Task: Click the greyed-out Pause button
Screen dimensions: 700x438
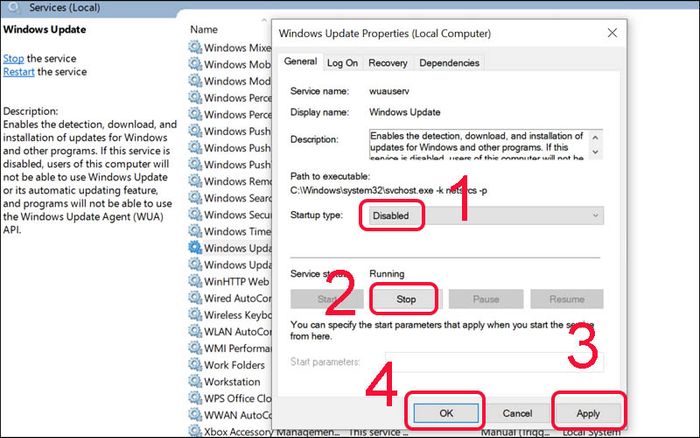Action: point(486,299)
